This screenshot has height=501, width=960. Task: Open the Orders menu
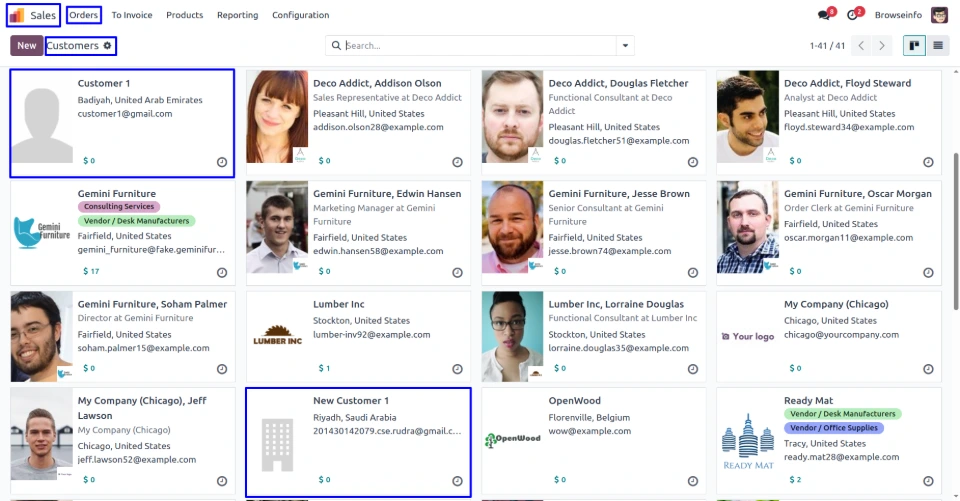[83, 15]
